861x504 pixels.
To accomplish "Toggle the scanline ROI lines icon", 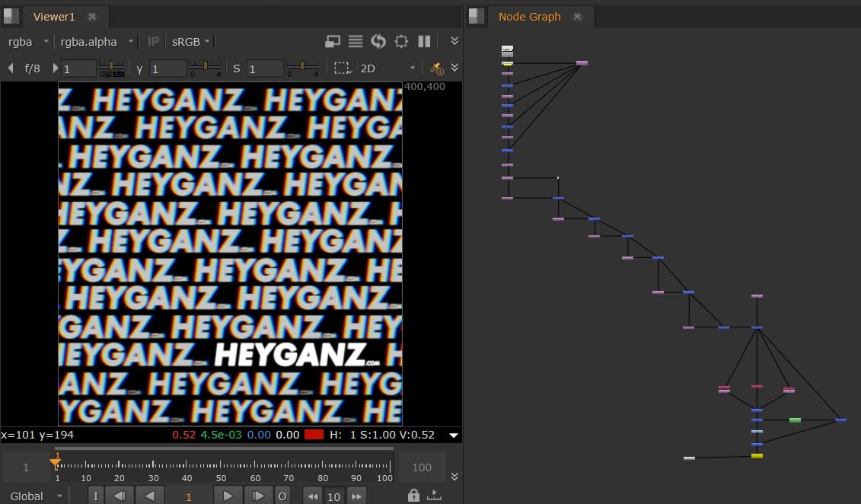I will [356, 41].
